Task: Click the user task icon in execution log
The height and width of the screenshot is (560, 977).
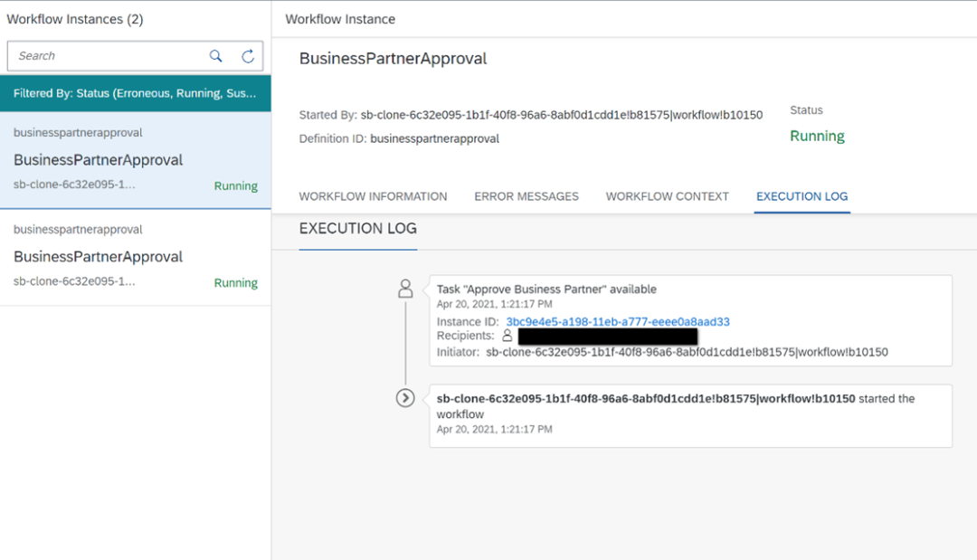Action: 405,289
